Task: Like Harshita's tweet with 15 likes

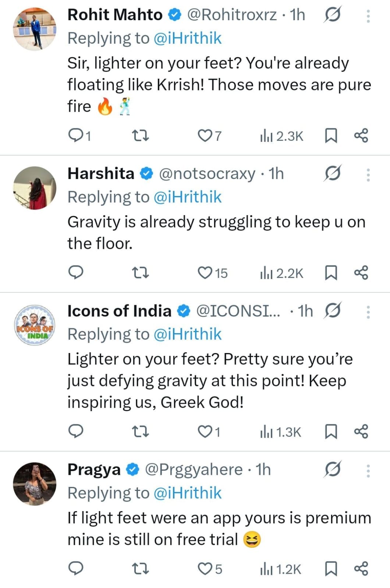Action: pyautogui.click(x=205, y=273)
